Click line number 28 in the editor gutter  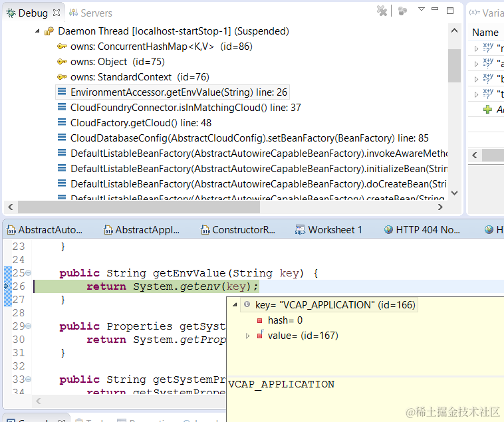pyautogui.click(x=19, y=313)
